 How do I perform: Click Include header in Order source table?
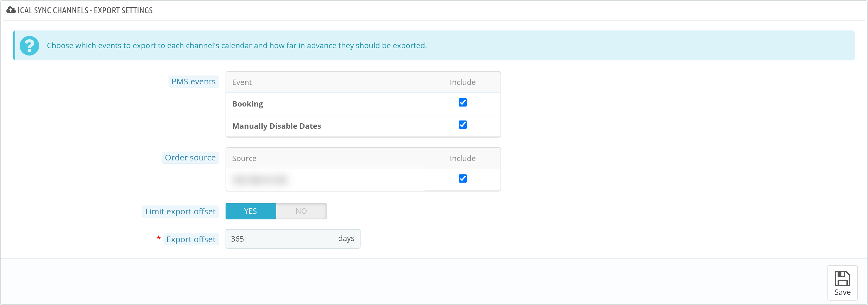click(x=462, y=159)
